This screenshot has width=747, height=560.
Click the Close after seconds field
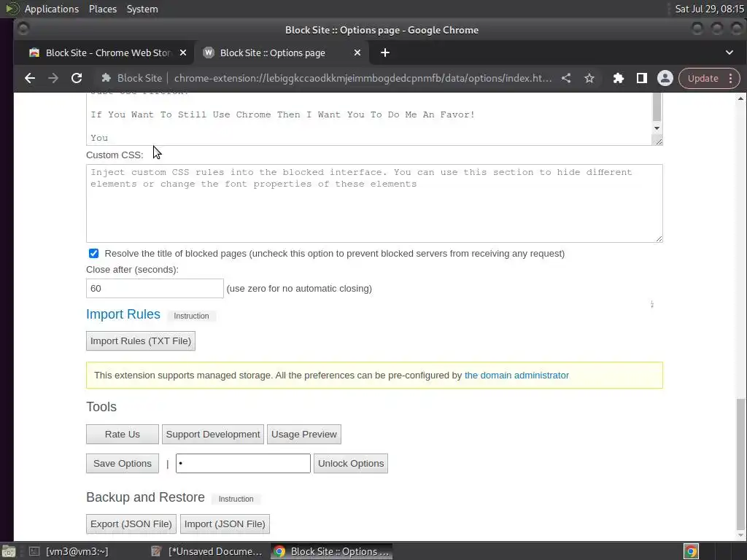click(x=155, y=289)
